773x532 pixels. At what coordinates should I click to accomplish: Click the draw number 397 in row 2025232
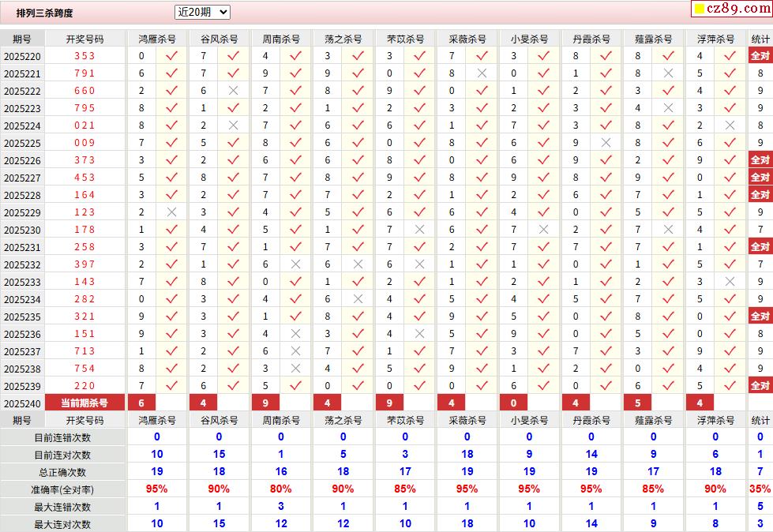[x=84, y=264]
